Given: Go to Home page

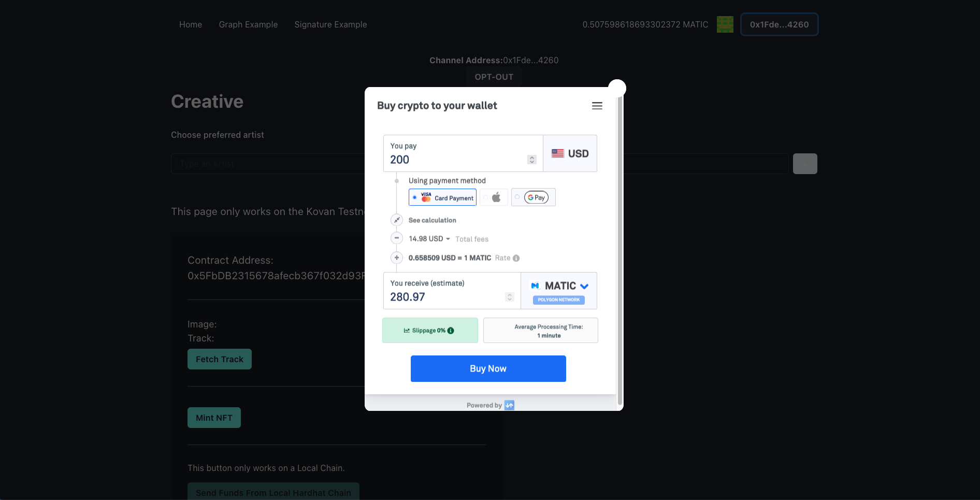Looking at the screenshot, I should click(x=191, y=24).
